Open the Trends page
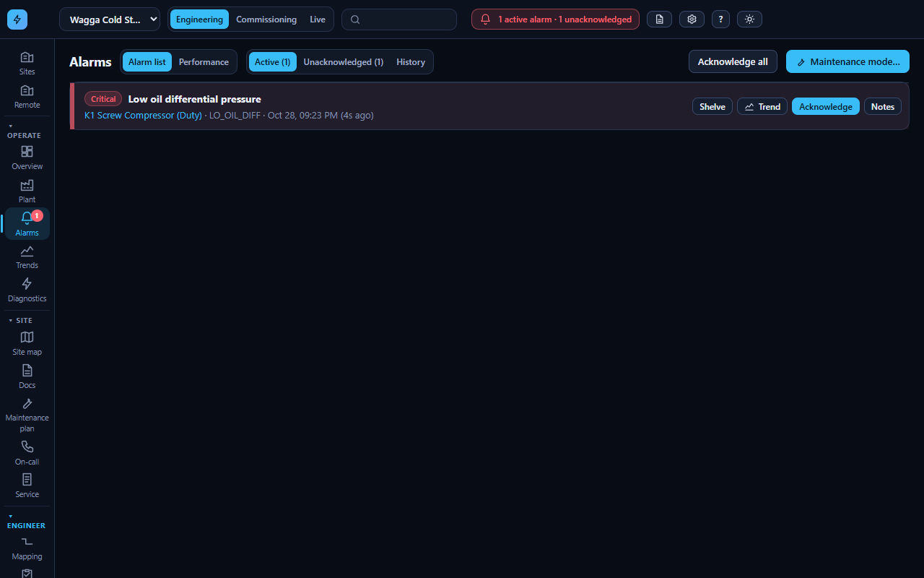This screenshot has height=578, width=924. tap(27, 256)
